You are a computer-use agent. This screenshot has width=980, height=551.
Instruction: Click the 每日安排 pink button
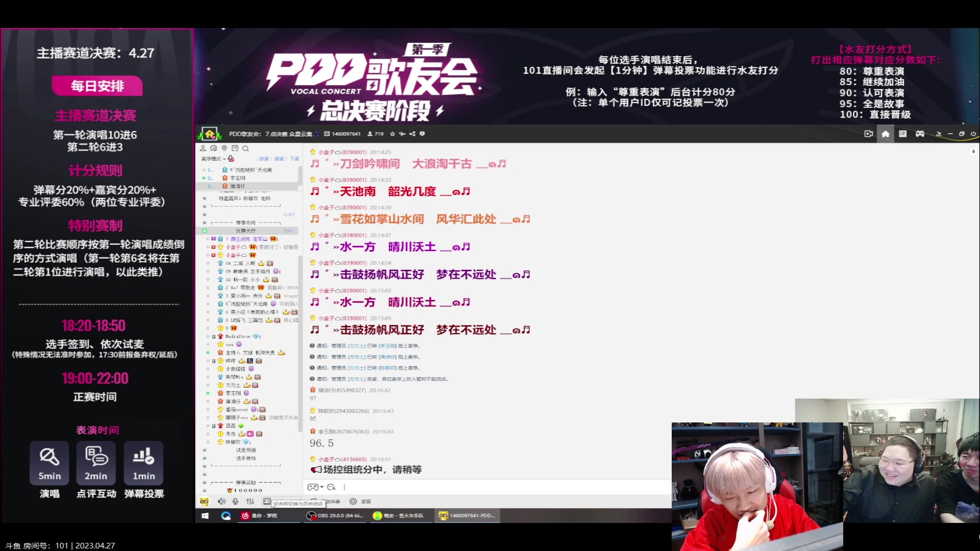pos(97,86)
